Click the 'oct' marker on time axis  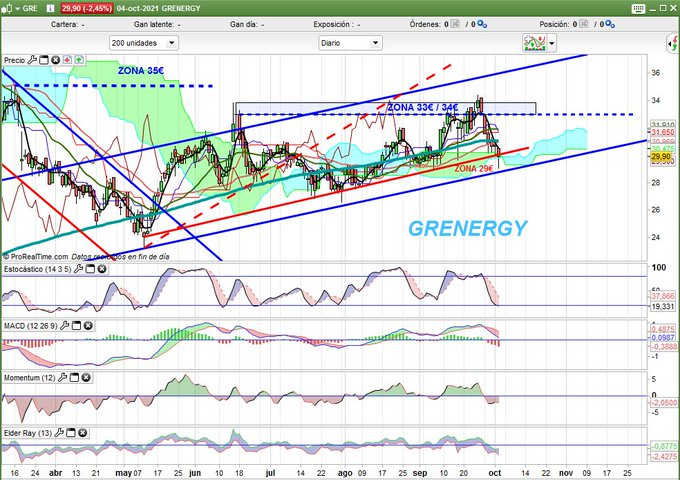tap(495, 473)
